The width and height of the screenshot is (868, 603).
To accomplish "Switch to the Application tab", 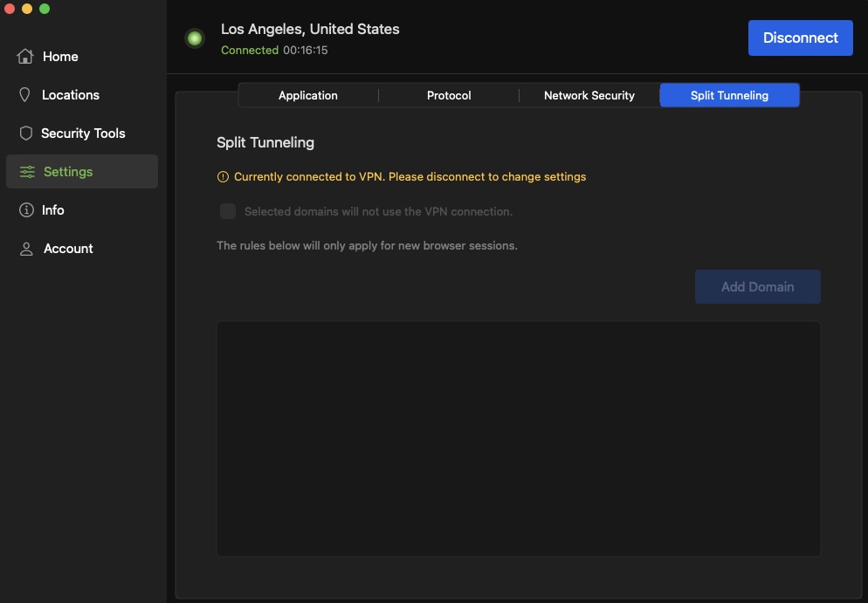I will [x=308, y=95].
